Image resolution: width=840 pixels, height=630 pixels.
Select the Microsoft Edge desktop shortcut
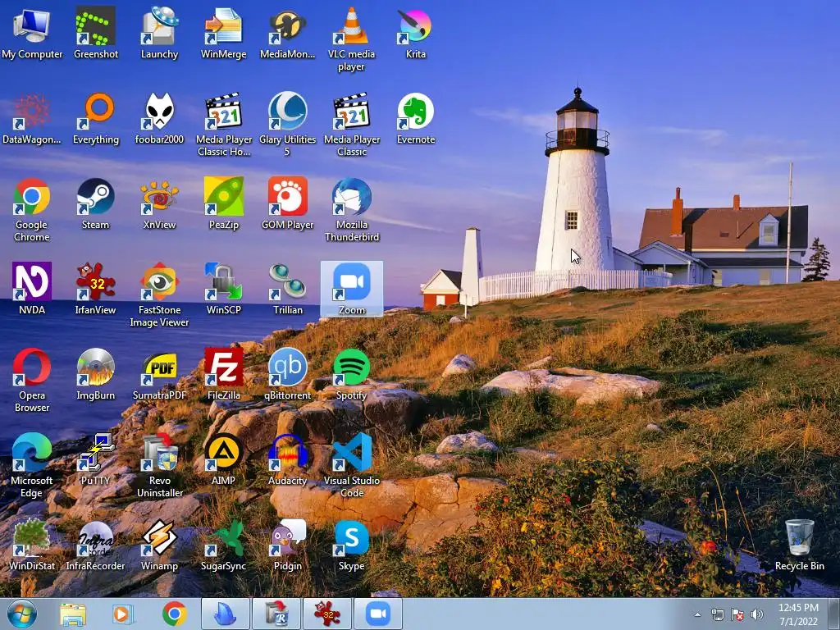32,466
